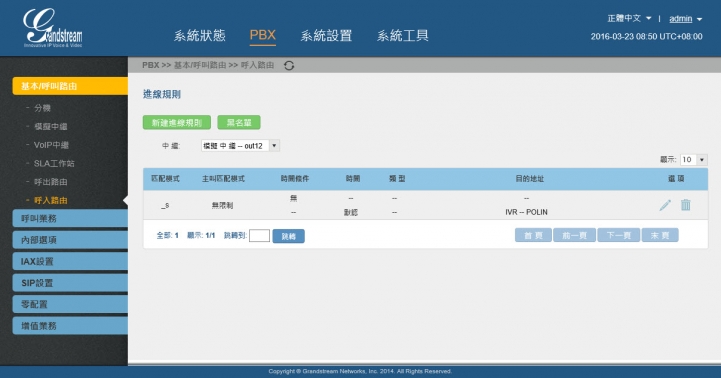Edit the _s inbound rule with pencil icon

click(665, 205)
